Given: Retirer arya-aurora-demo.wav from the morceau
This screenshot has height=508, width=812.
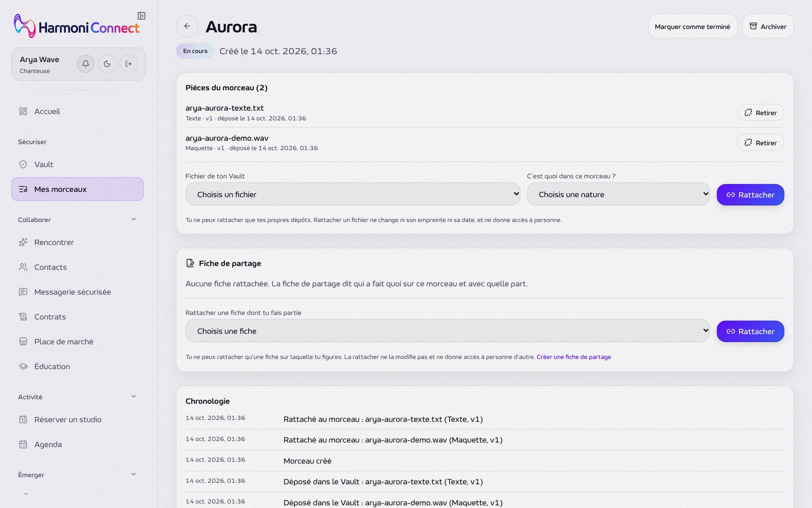Looking at the screenshot, I should pyautogui.click(x=760, y=142).
